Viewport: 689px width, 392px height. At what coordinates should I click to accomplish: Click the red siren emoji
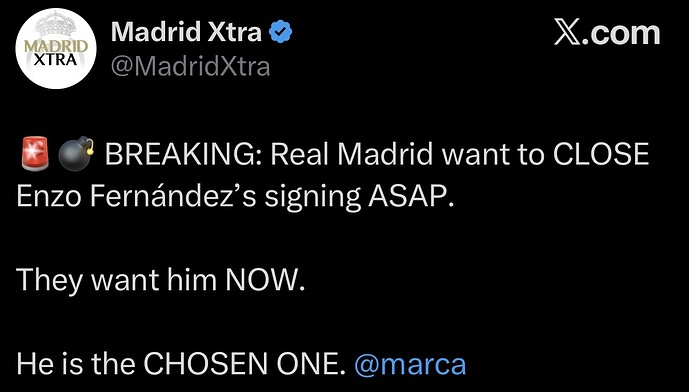[34, 154]
